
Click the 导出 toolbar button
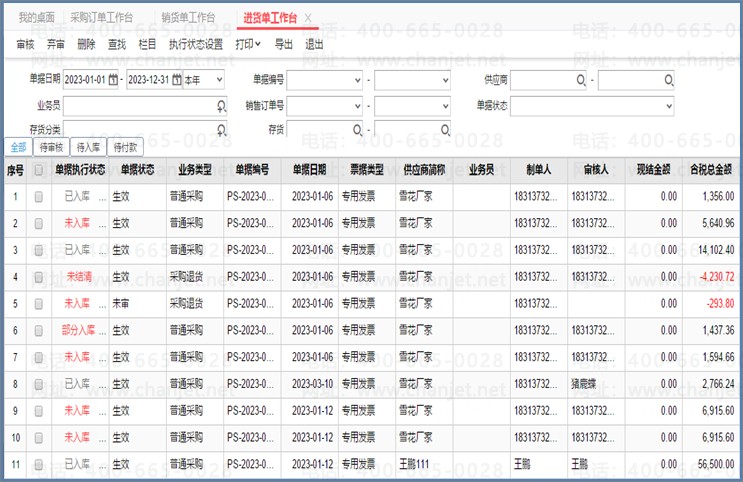click(x=284, y=45)
